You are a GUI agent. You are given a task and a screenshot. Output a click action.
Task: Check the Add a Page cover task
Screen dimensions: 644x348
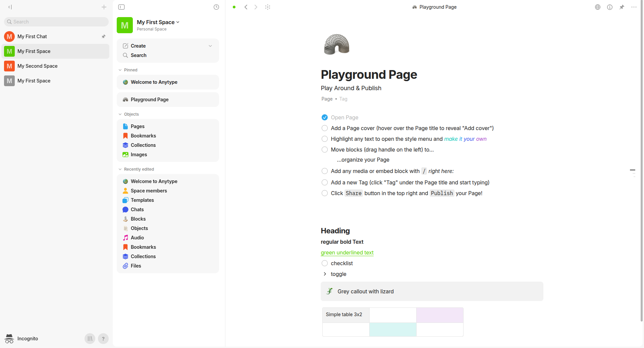click(324, 128)
